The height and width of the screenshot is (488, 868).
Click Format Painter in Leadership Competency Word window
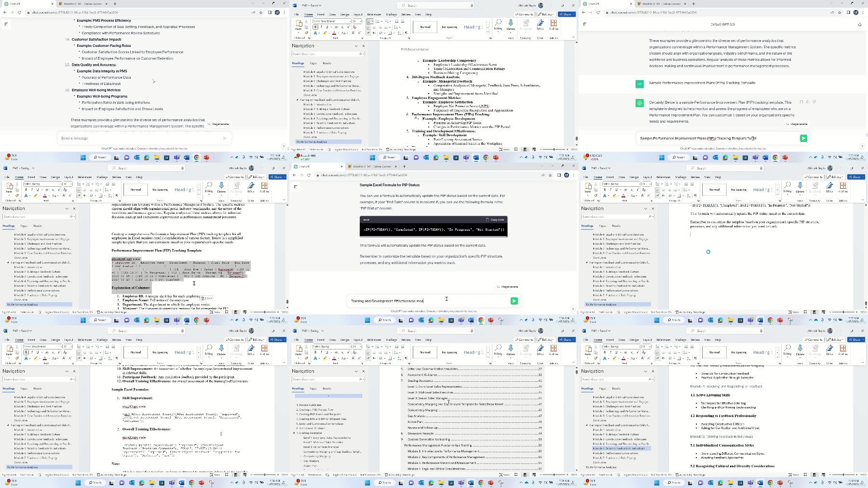point(306,33)
